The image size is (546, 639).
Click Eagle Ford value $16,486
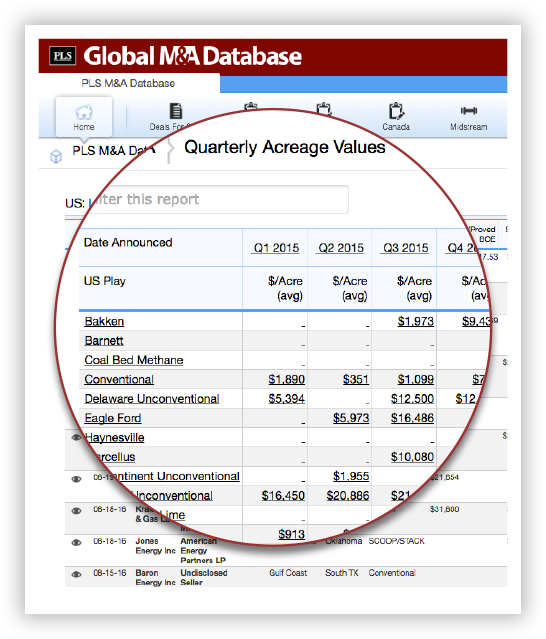tap(412, 418)
